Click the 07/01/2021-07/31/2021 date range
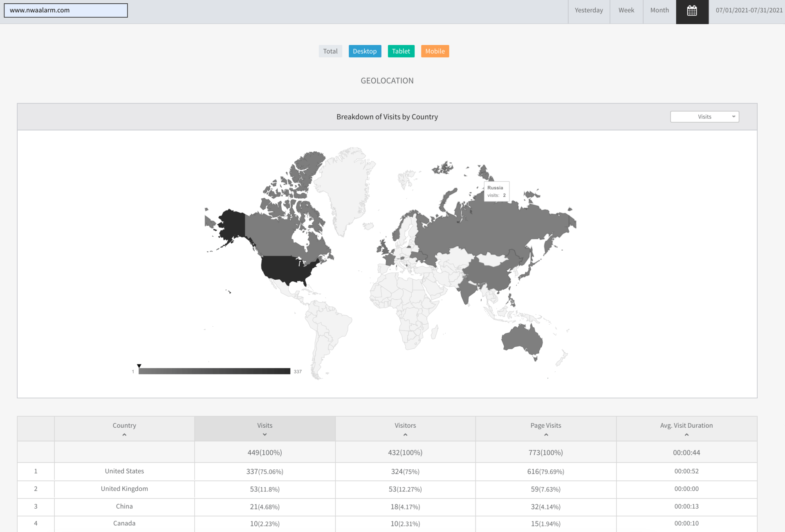Viewport: 785px width, 532px height. [748, 10]
